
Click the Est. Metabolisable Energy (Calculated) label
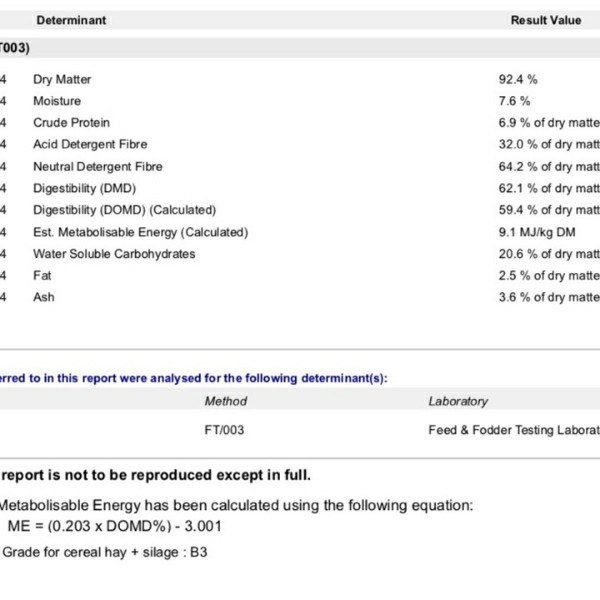pyautogui.click(x=140, y=232)
